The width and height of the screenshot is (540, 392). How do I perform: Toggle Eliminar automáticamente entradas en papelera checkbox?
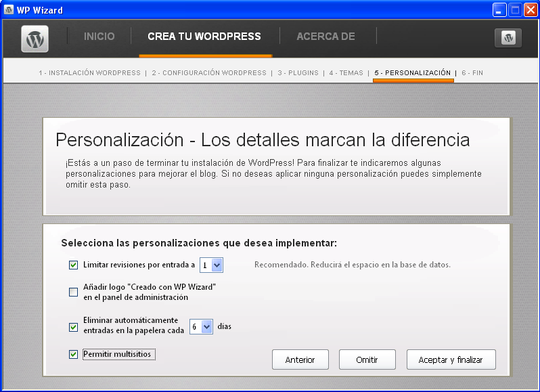click(x=73, y=327)
